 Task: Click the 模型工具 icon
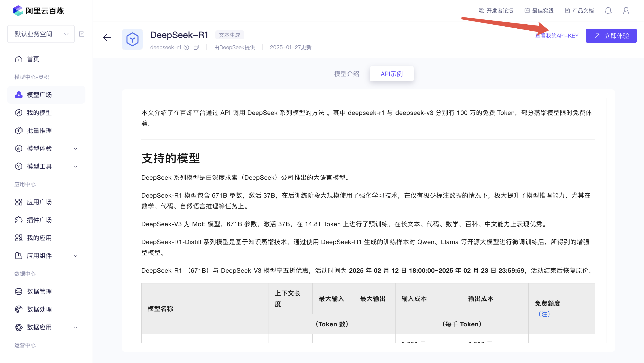pyautogui.click(x=19, y=166)
